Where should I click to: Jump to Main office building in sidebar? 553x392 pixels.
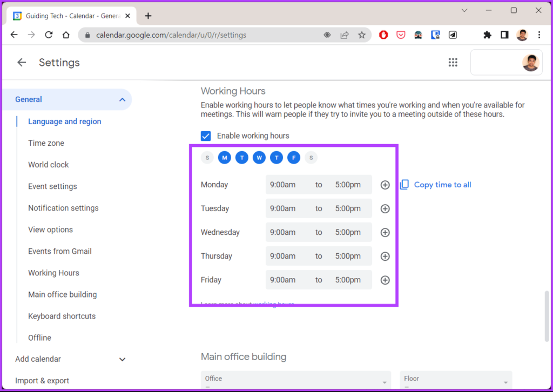(63, 295)
